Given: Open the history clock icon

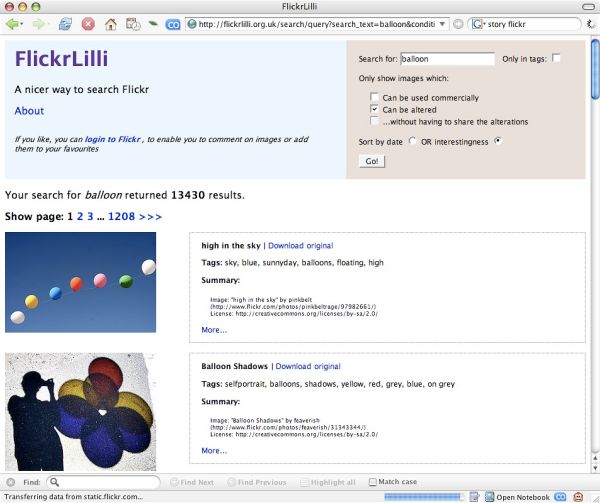Looking at the screenshot, I should coord(133,24).
